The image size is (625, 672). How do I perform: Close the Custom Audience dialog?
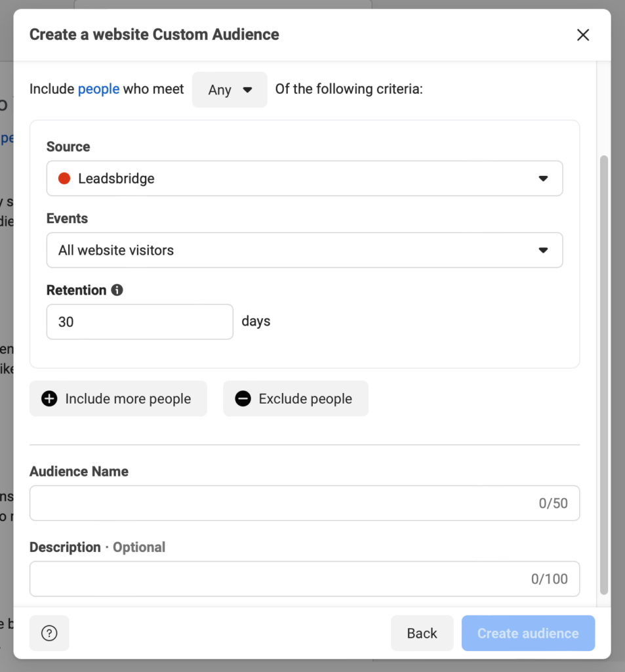[x=583, y=35]
